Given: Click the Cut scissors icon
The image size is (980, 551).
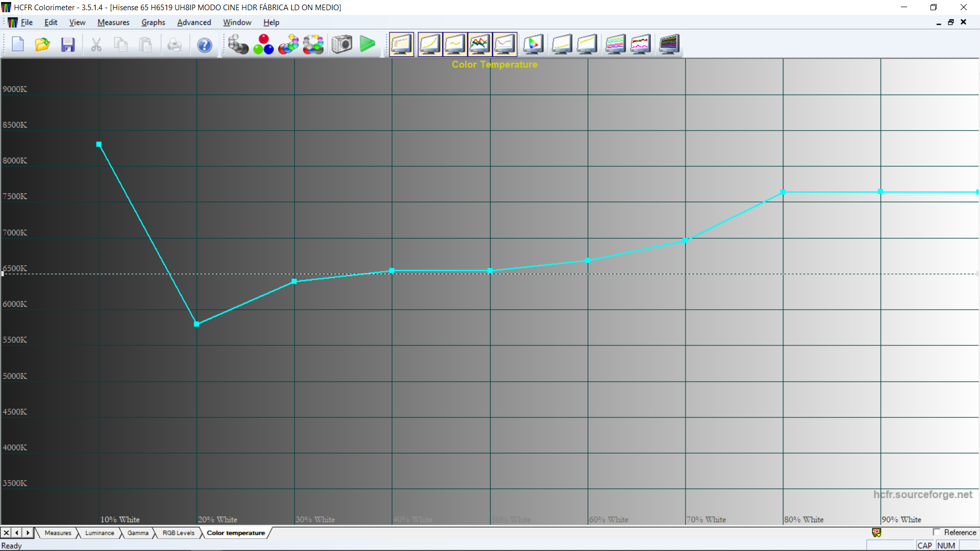Looking at the screenshot, I should 96,44.
